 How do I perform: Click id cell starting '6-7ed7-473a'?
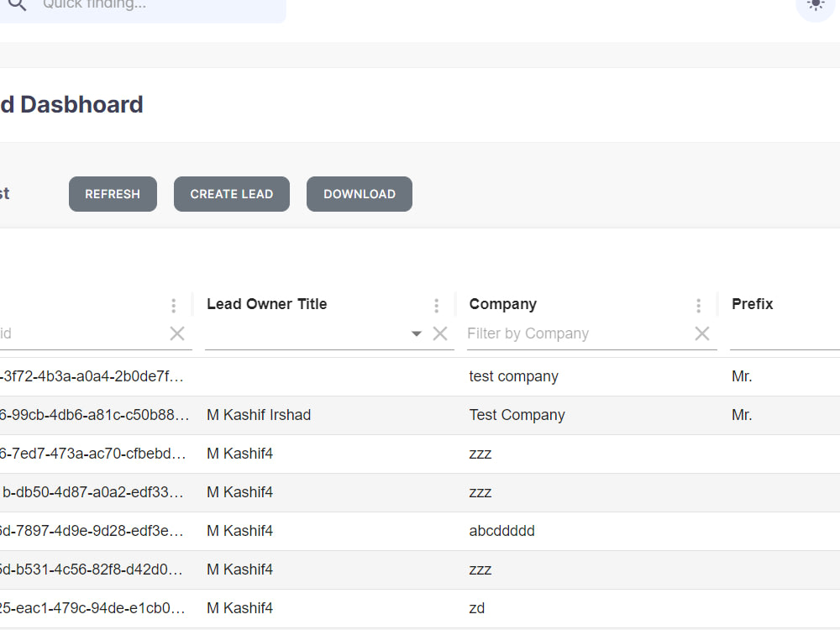pyautogui.click(x=93, y=454)
